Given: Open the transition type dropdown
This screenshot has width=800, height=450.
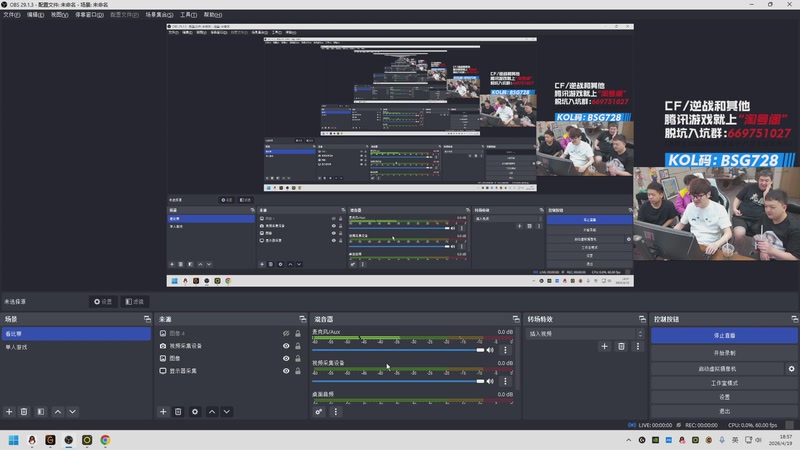Looking at the screenshot, I should coord(586,334).
